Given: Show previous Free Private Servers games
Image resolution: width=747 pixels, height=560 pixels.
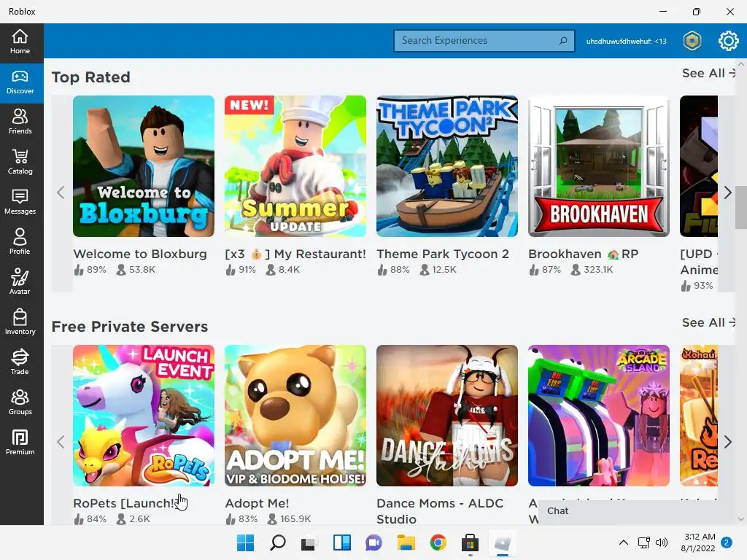Looking at the screenshot, I should [x=61, y=443].
